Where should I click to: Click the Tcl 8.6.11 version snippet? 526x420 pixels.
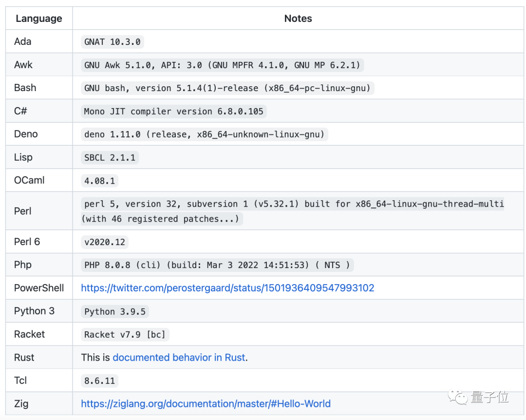(x=100, y=381)
